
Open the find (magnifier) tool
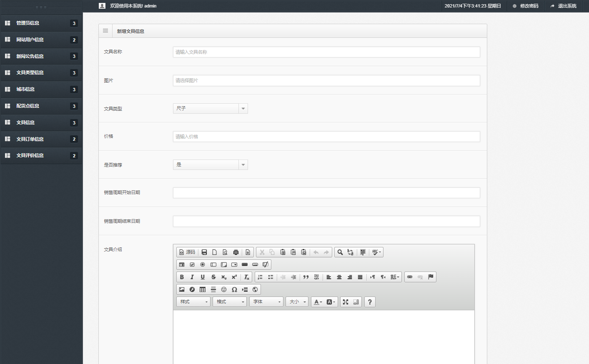pos(340,252)
